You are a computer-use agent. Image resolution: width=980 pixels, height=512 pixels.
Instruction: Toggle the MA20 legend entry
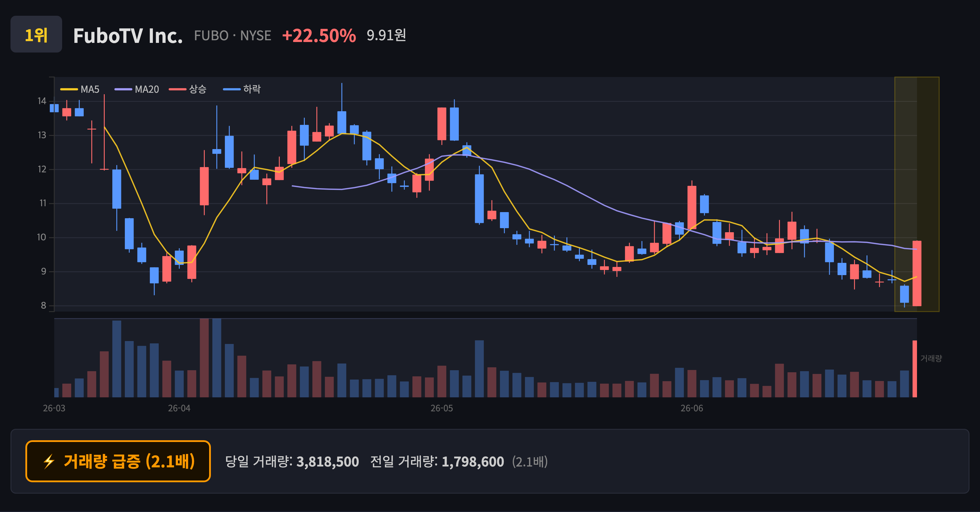click(137, 89)
